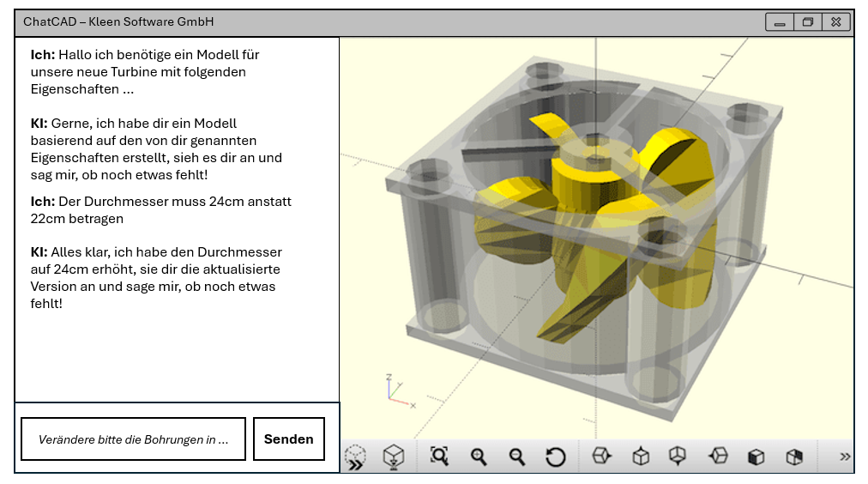Maximize the ChatCAD window
This screenshot has height=484, width=868.
coord(808,22)
